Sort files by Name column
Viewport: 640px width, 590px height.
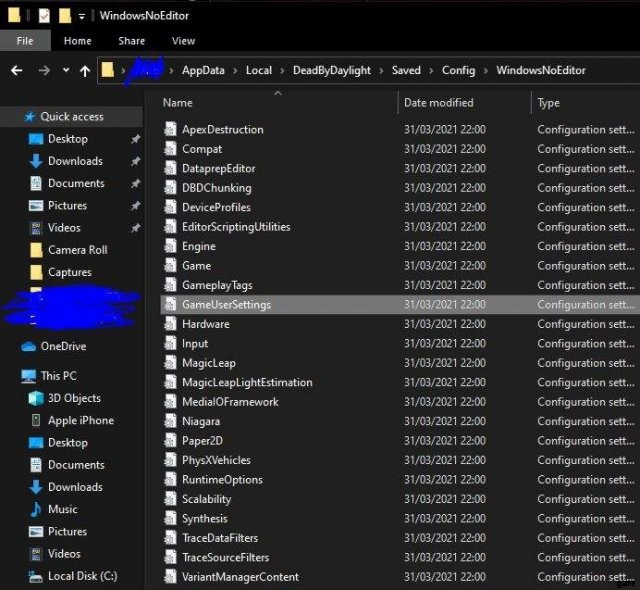[x=178, y=103]
